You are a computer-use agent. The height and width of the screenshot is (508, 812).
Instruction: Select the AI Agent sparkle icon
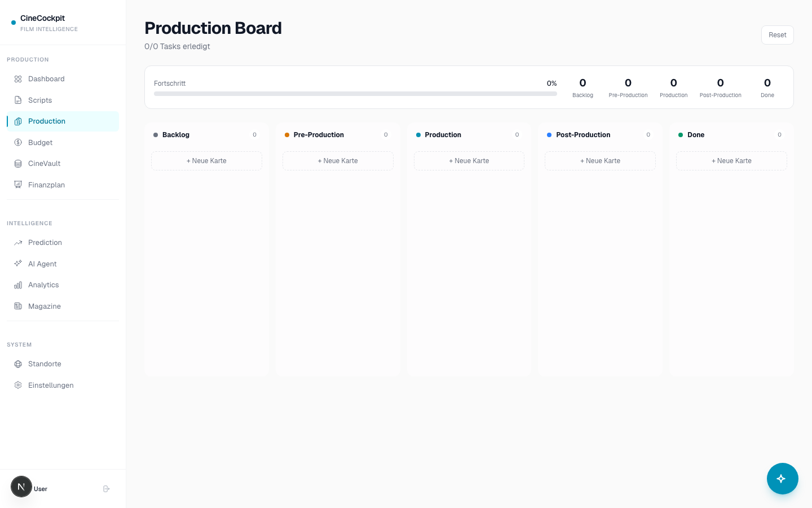17,264
